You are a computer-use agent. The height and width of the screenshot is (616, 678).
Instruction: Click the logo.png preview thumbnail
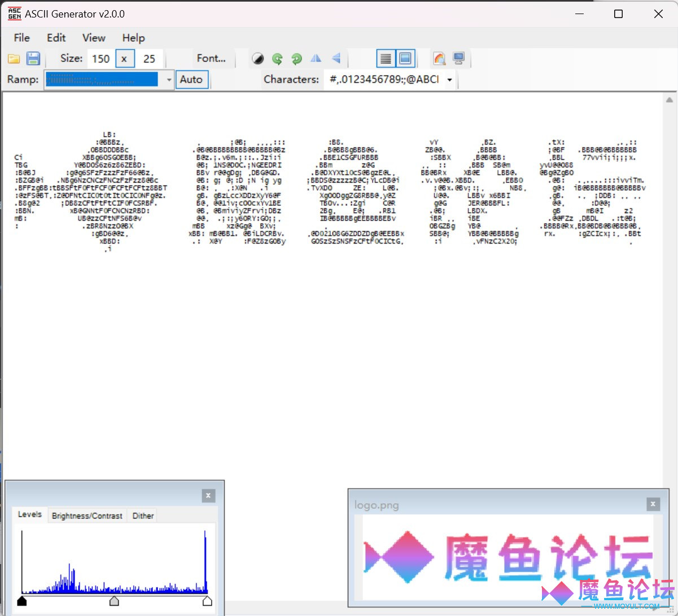pos(508,557)
